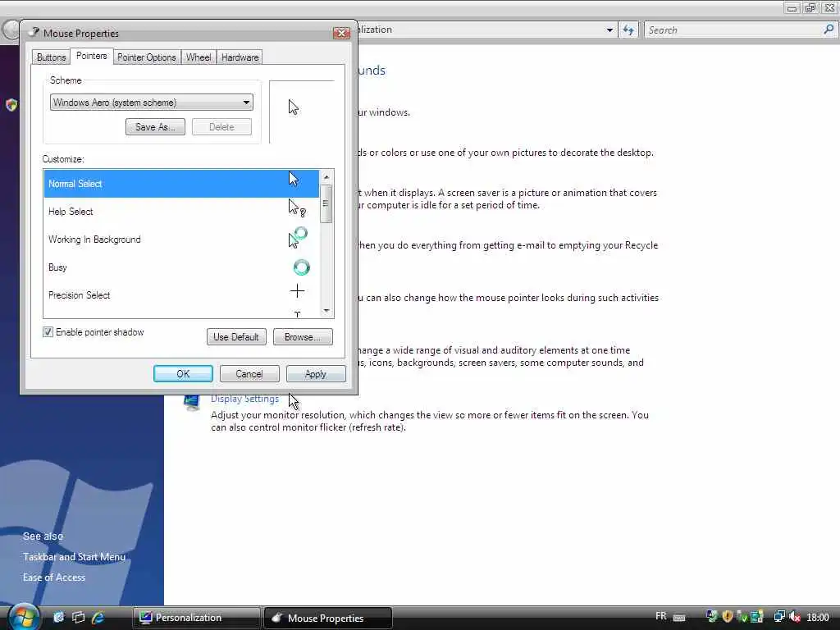
Task: Switch to the Pointer Options tab
Action: point(147,57)
